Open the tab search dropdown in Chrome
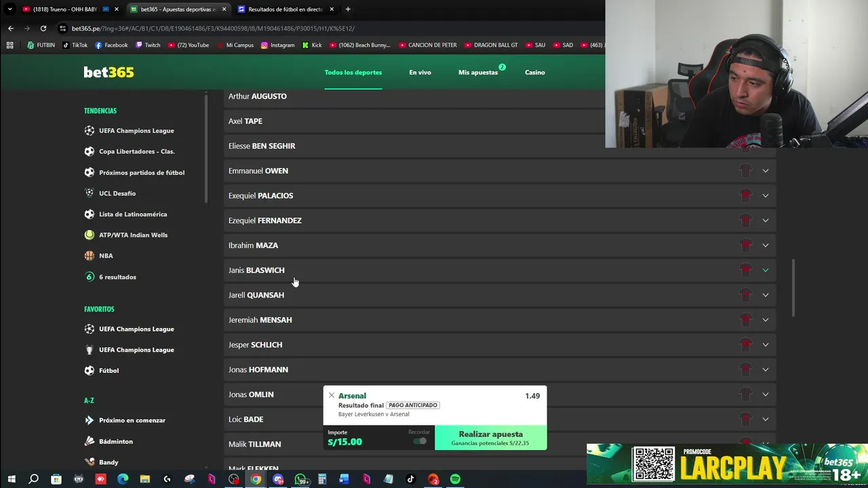Viewport: 868px width, 488px height. [x=9, y=9]
